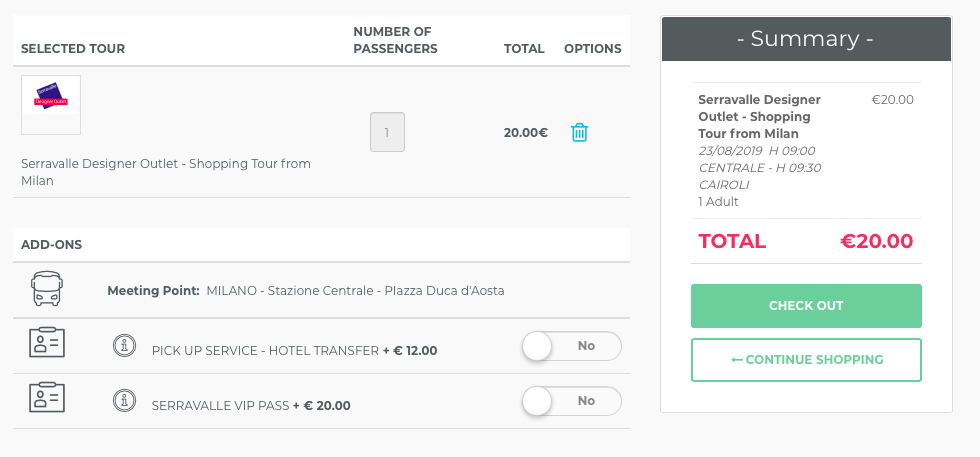Click the Serravalle Designer Outlet logo thumbnail
The width and height of the screenshot is (980, 457).
tap(51, 105)
